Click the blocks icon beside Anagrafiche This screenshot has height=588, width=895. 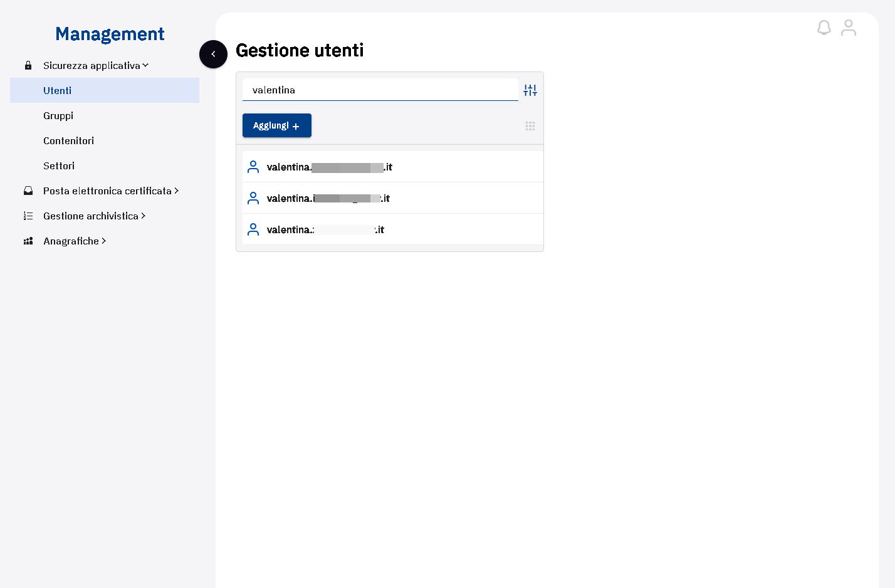point(28,241)
